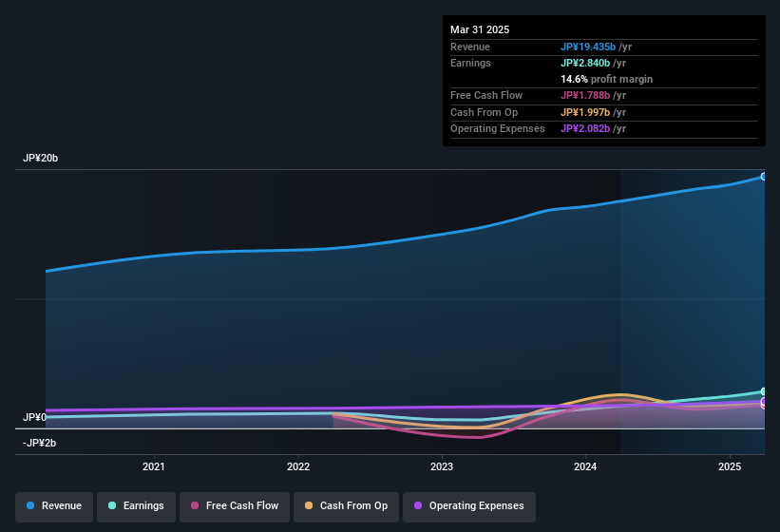This screenshot has height=532, width=780.
Task: Click the 2024 x-axis label
Action: (585, 466)
